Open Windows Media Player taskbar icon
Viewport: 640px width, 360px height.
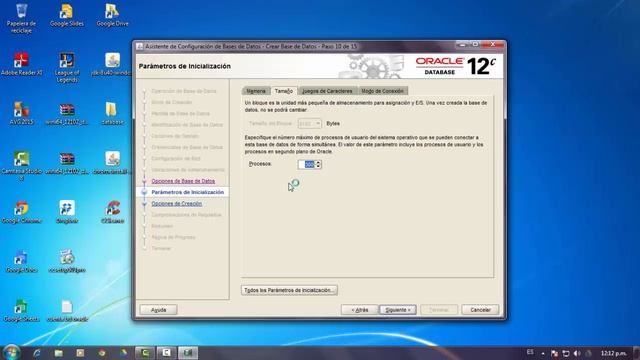tap(80, 353)
